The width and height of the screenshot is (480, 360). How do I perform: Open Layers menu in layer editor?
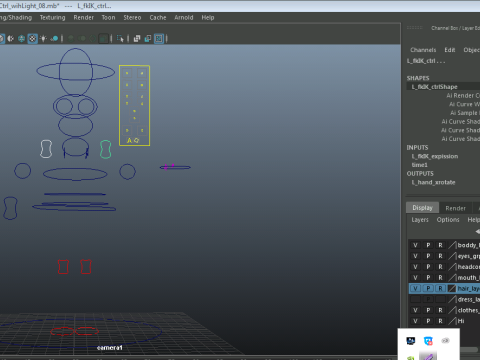pyautogui.click(x=420, y=220)
